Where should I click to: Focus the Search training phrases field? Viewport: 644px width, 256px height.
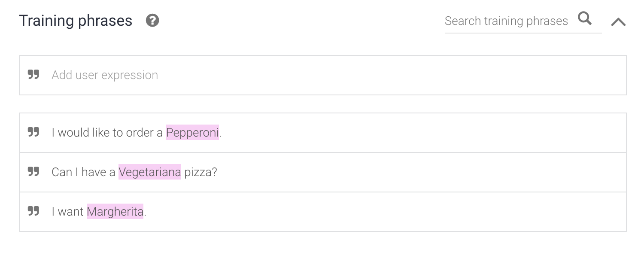pyautogui.click(x=506, y=21)
